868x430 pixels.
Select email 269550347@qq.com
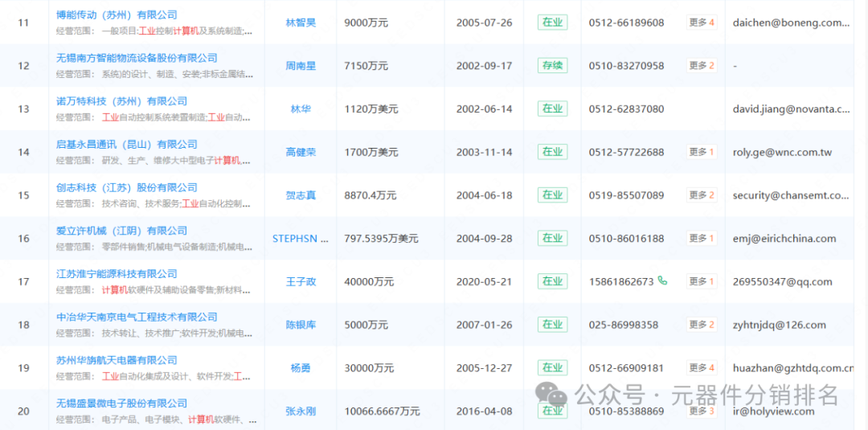click(x=782, y=281)
